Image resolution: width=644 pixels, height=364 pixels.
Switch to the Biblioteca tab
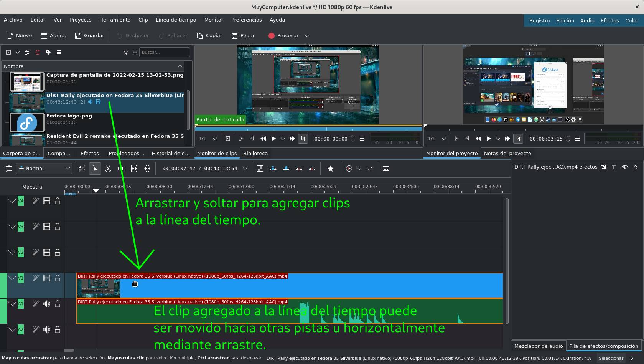click(255, 153)
